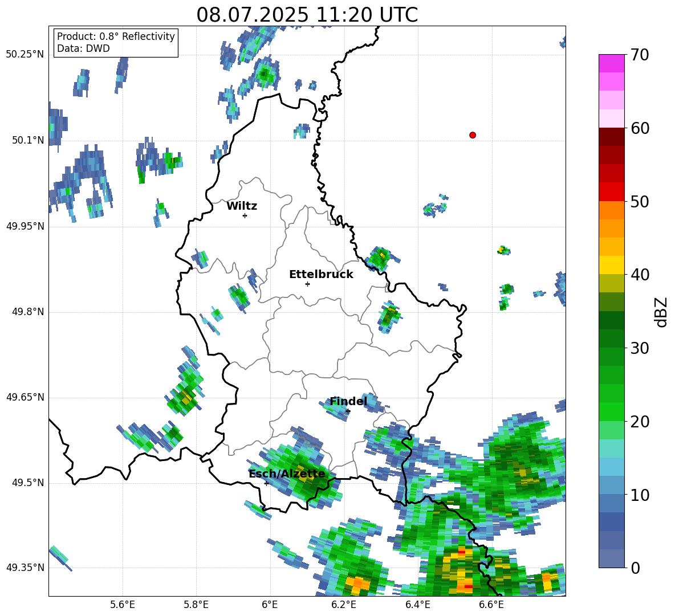Click the Findel location label
Image resolution: width=675 pixels, height=616 pixels.
[x=348, y=401]
